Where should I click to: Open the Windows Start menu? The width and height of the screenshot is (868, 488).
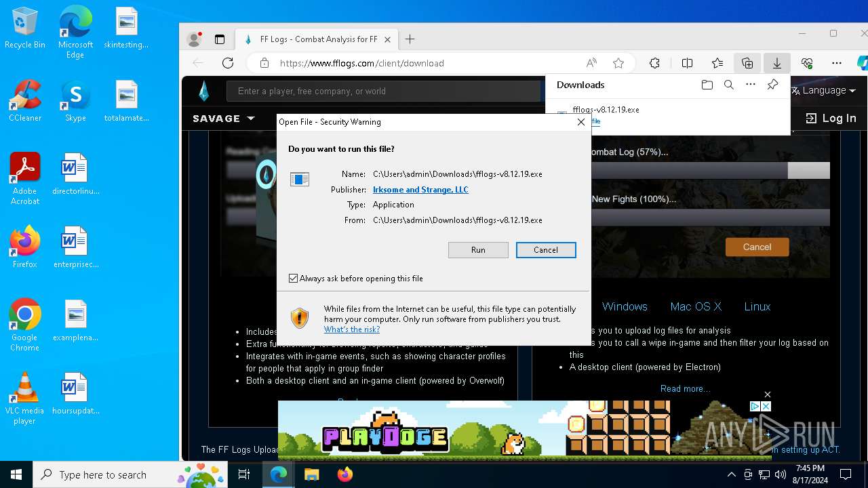tap(16, 474)
